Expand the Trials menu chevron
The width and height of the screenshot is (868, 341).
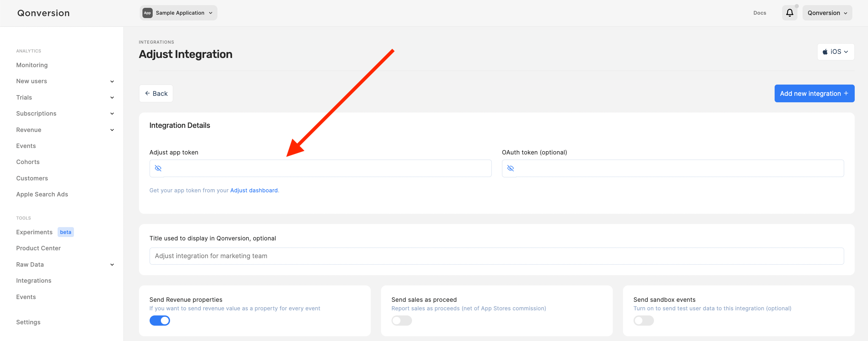112,98
